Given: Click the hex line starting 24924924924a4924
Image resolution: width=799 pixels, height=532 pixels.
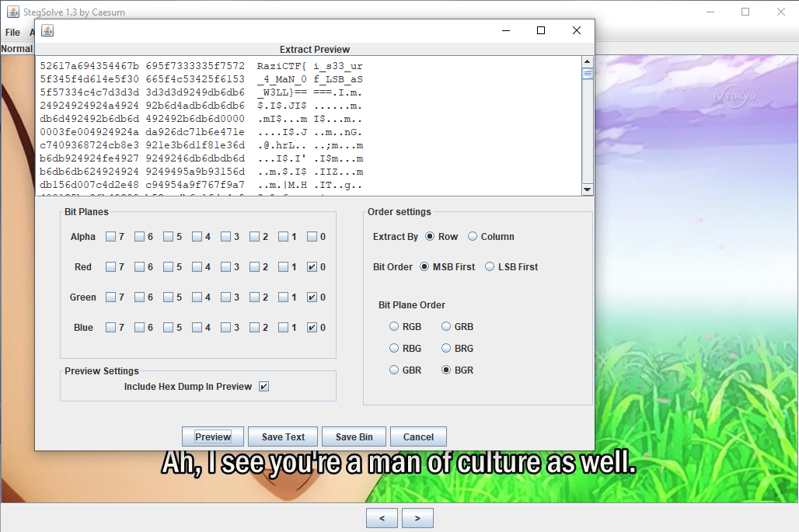Looking at the screenshot, I should [201, 106].
